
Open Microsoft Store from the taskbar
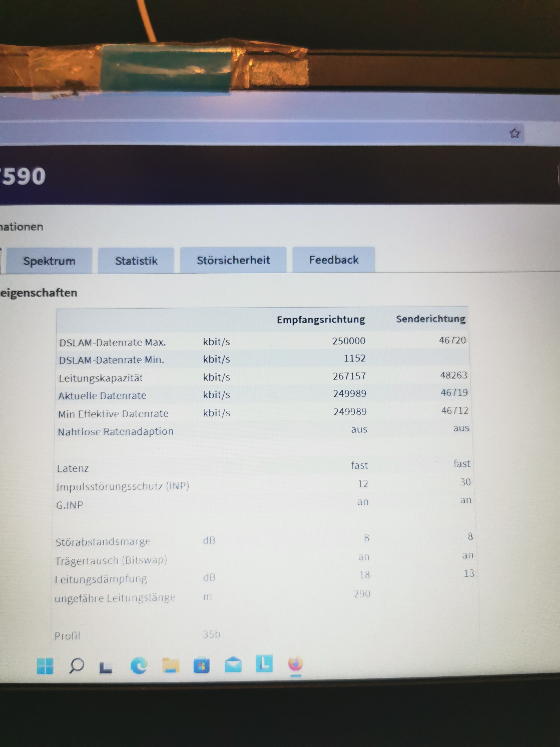click(202, 665)
